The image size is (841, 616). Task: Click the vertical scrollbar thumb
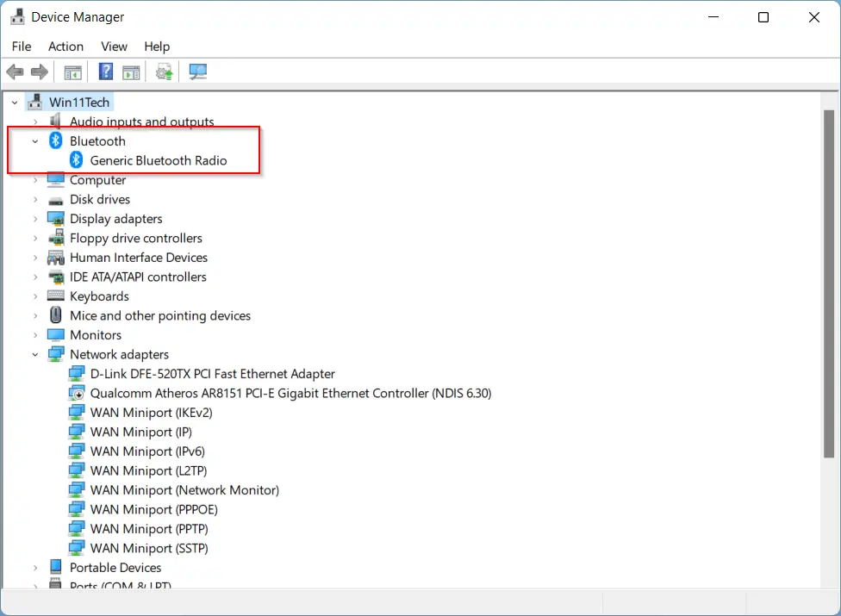click(829, 283)
